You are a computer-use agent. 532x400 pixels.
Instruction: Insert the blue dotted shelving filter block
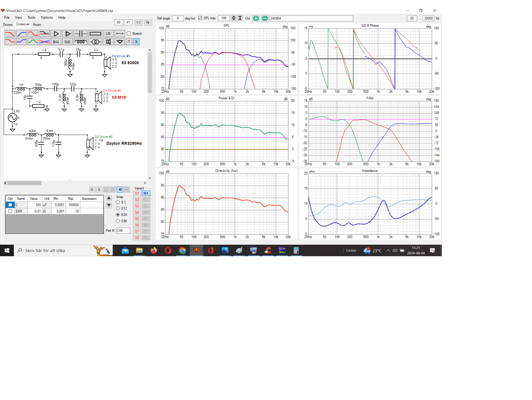22,42
